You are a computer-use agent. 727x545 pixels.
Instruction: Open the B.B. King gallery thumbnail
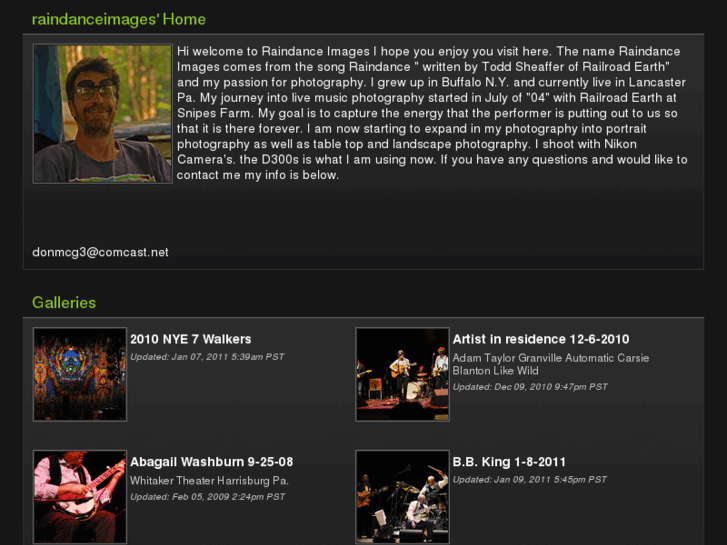pos(402,497)
